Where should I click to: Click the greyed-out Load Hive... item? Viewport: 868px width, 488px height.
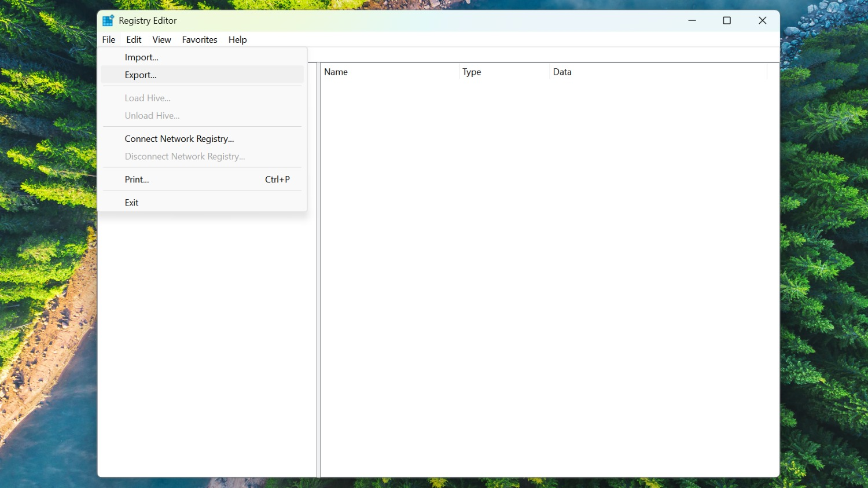coord(148,98)
